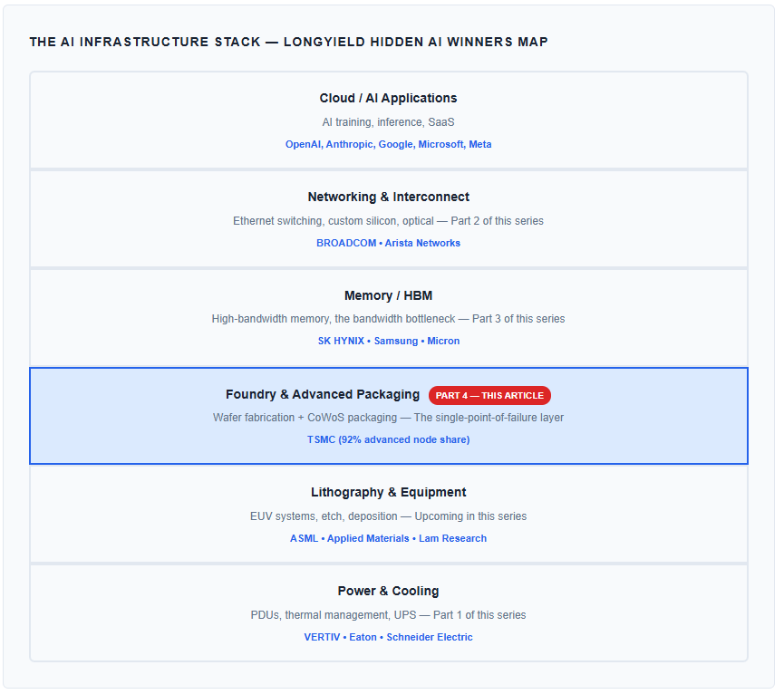This screenshot has height=694, width=784.
Task: Select the 'Foundry & Advanced Packaging' heading
Action: 323,395
